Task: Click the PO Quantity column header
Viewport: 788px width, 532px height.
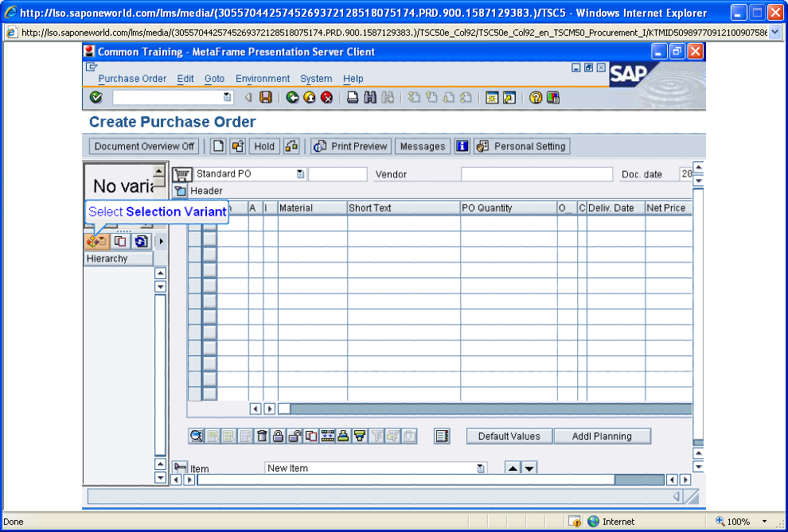Action: (509, 208)
